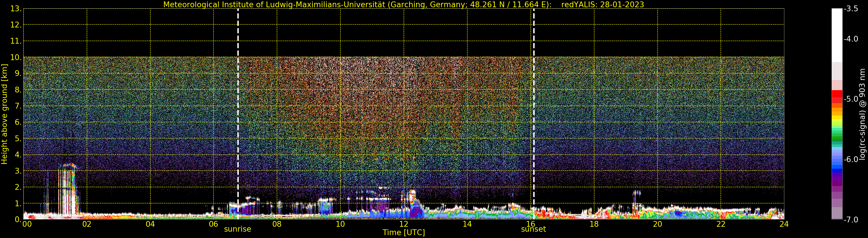
Task: Click the 18 time tick label
Action: point(594,224)
